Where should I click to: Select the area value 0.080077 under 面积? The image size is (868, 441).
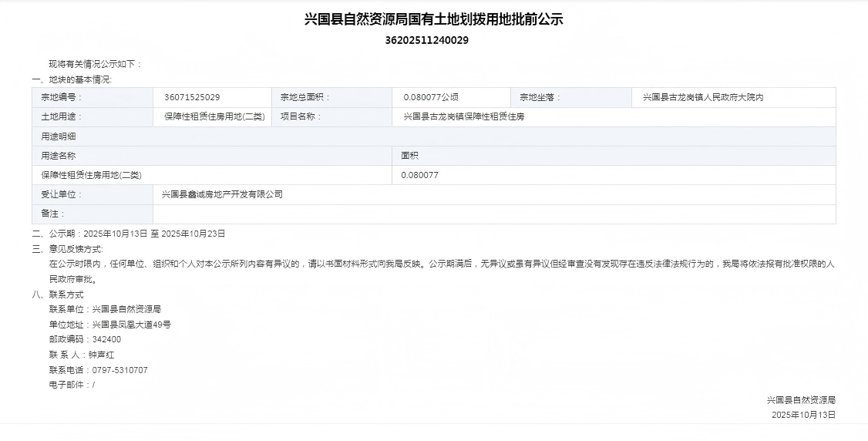click(420, 175)
